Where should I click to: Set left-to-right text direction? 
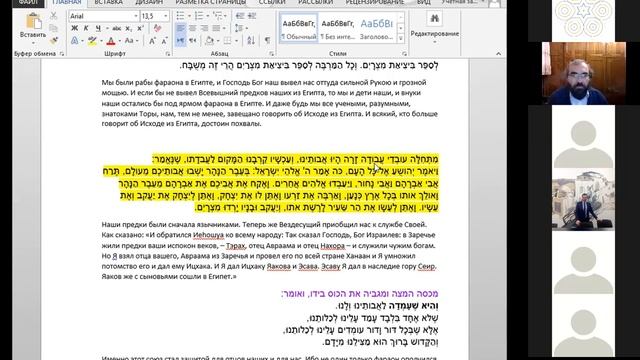[180, 40]
